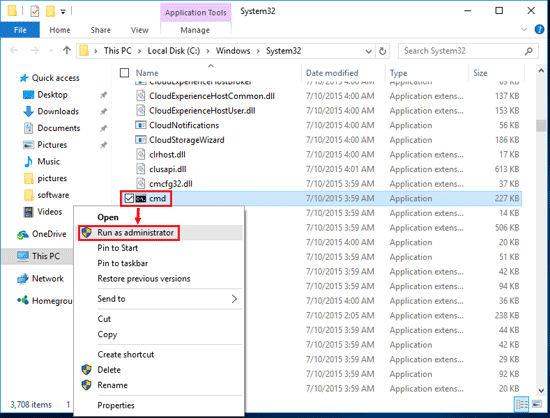Image resolution: width=550 pixels, height=418 pixels.
Task: Click the clrhost.dll file icon
Action: pyautogui.click(x=141, y=154)
